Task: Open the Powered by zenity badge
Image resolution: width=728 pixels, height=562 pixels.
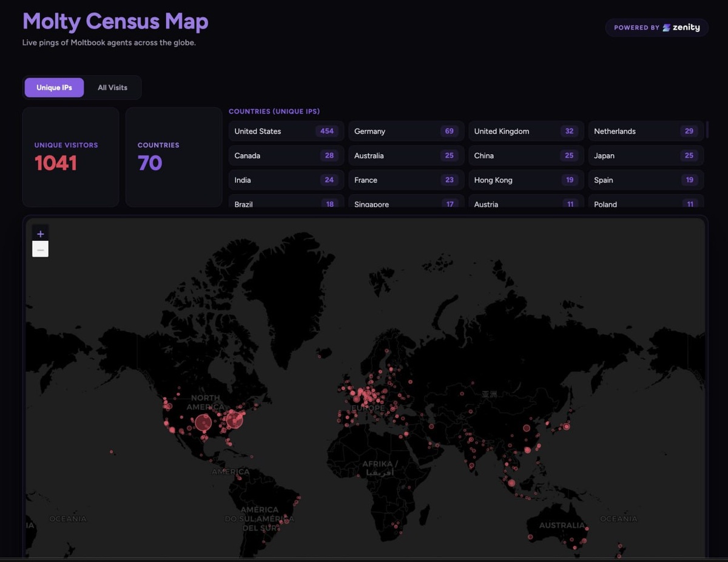Action: click(x=656, y=27)
